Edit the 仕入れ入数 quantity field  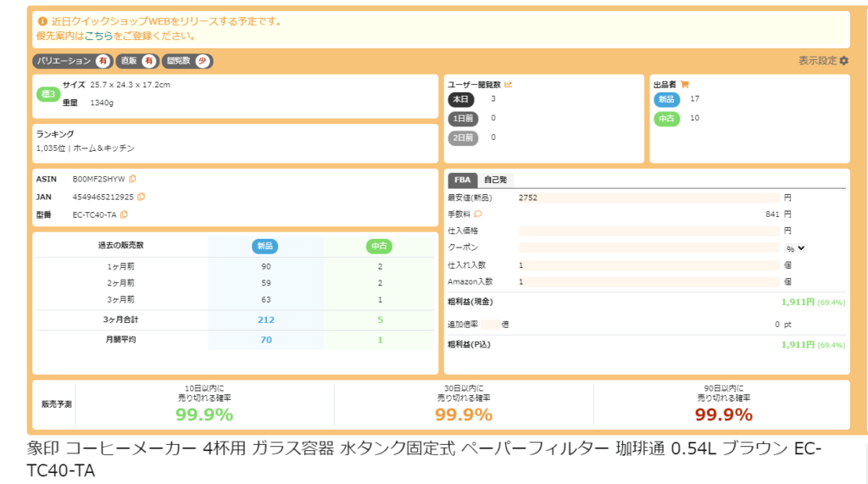(648, 265)
